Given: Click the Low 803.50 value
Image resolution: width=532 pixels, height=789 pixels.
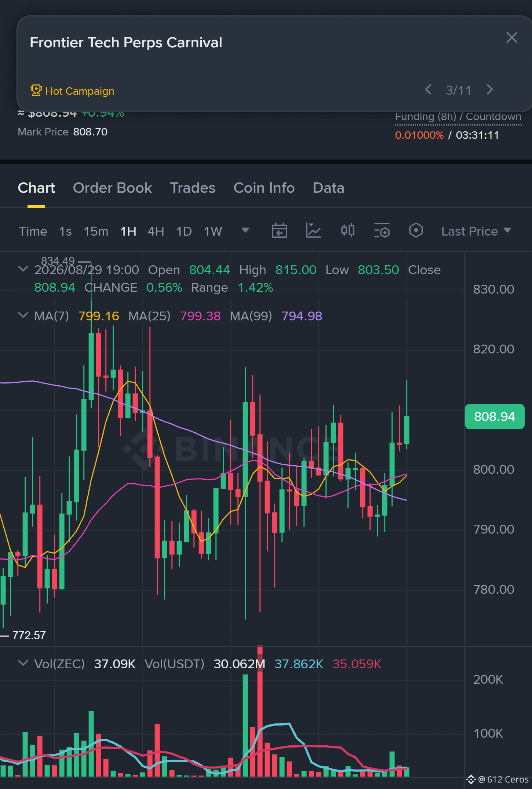Looking at the screenshot, I should (378, 270).
